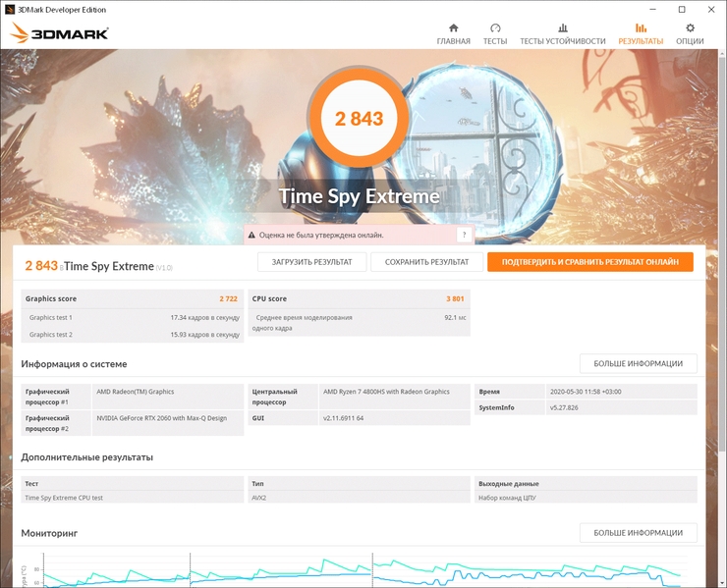Screen dimensions: 727x588
Task: Click the Graphics test 2 row
Action: tap(133, 334)
